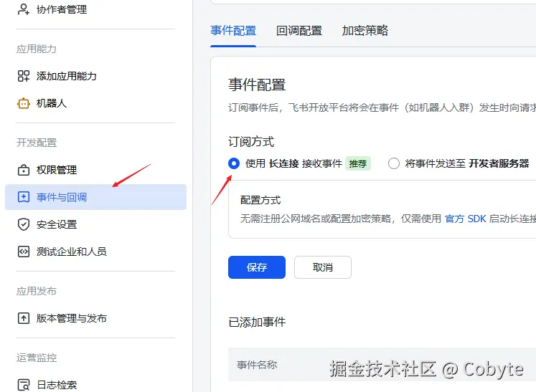Viewport: 536px width, 392px height.
Task: Click the 订阅方式 label
Action: [251, 142]
